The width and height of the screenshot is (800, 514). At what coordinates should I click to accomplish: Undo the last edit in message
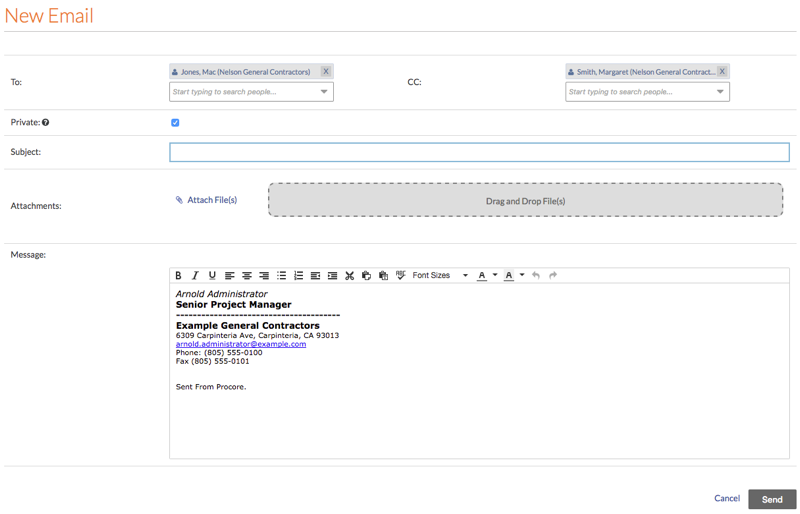[x=536, y=276]
